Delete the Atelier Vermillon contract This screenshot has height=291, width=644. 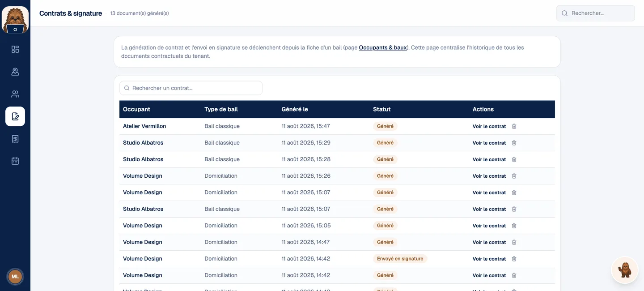pos(514,126)
